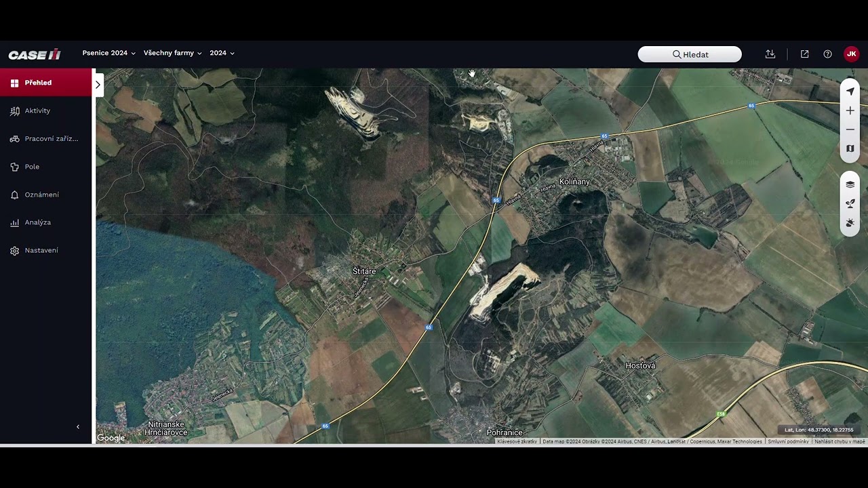The image size is (868, 488).
Task: Collapse the sidebar with left chevron
Action: click(78, 427)
